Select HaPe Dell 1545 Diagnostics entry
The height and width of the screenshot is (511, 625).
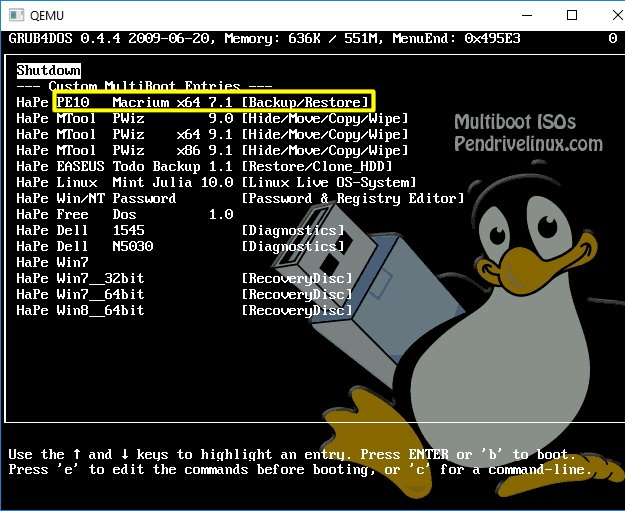[x=180, y=230]
